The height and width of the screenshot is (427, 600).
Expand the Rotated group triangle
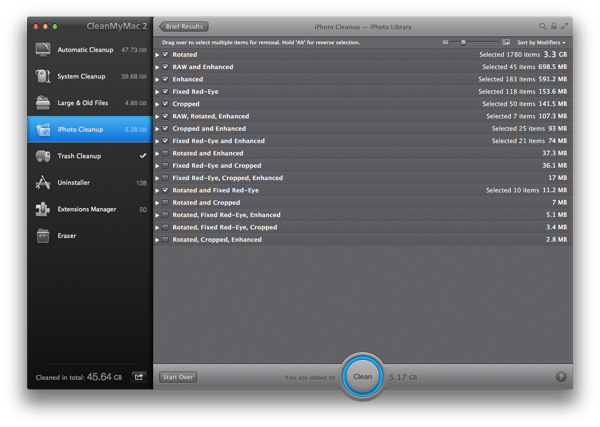pyautogui.click(x=157, y=55)
